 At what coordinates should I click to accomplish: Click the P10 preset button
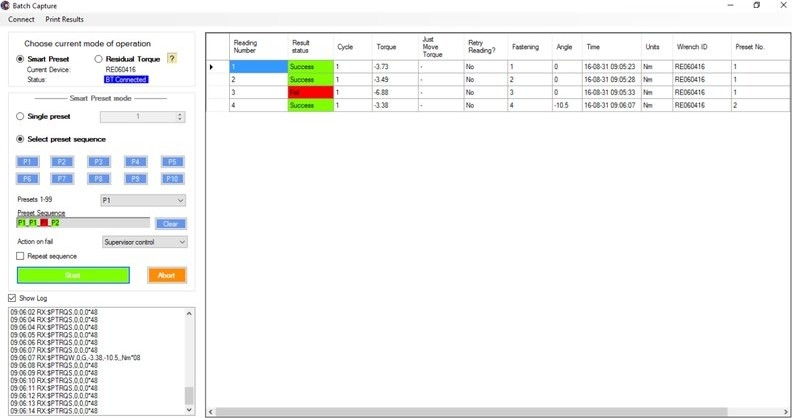pyautogui.click(x=172, y=178)
